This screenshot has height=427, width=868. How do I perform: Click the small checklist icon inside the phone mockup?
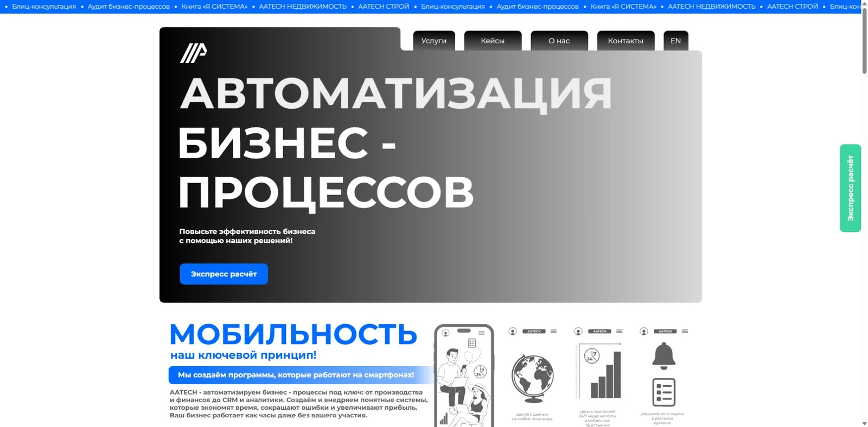[472, 343]
